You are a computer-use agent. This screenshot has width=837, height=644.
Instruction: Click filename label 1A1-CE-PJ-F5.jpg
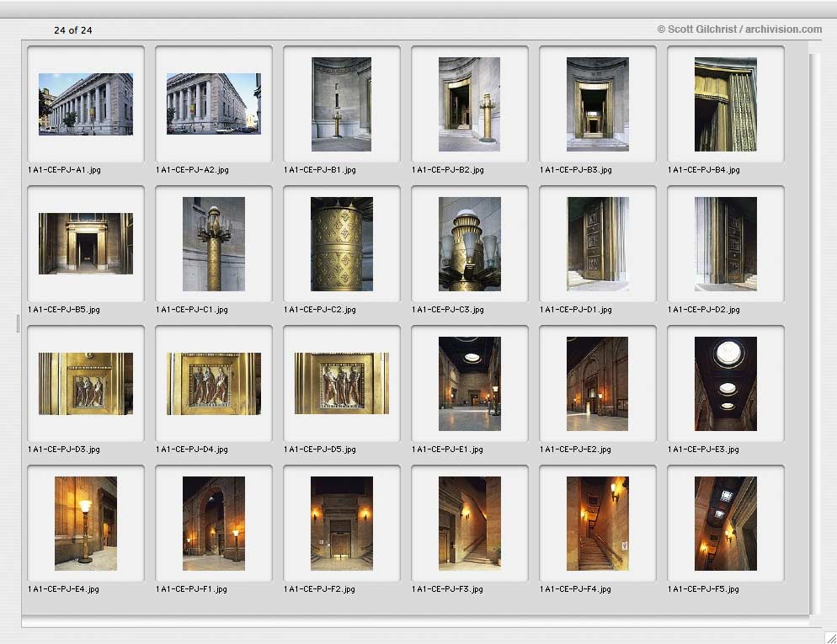[704, 589]
